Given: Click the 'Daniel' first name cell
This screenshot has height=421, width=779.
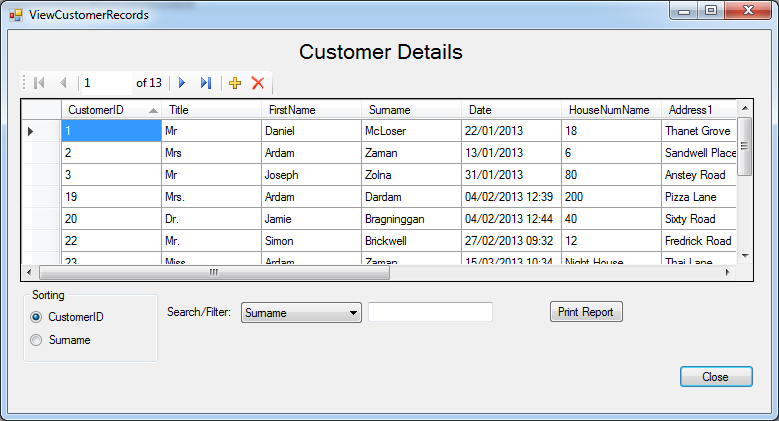Looking at the screenshot, I should [311, 131].
